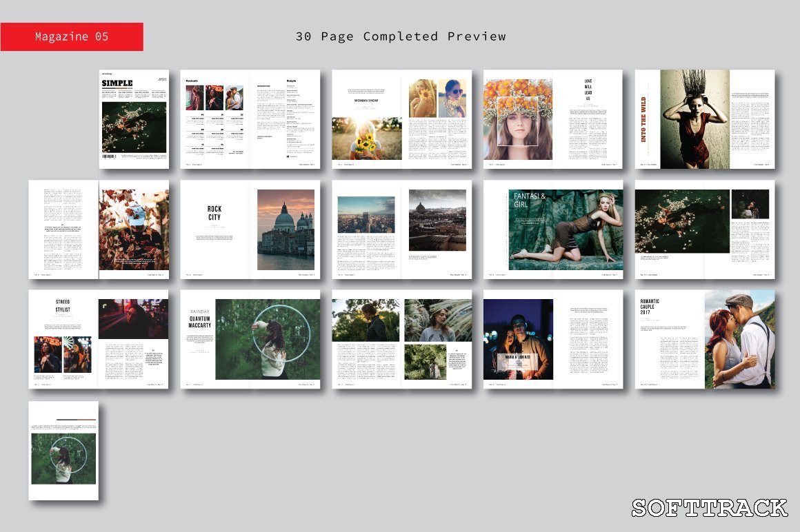This screenshot has width=800, height=532.
Task: Open the autumn leaves photo spread
Action: pos(99,229)
